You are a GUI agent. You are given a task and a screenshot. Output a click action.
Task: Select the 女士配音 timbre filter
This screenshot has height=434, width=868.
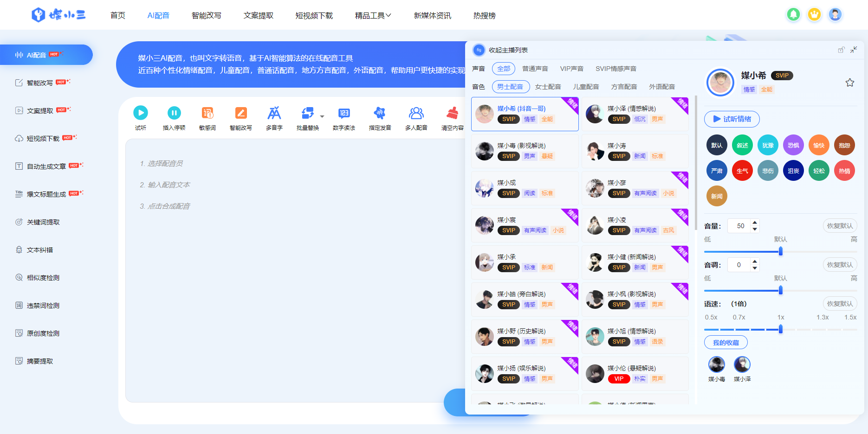(x=548, y=87)
